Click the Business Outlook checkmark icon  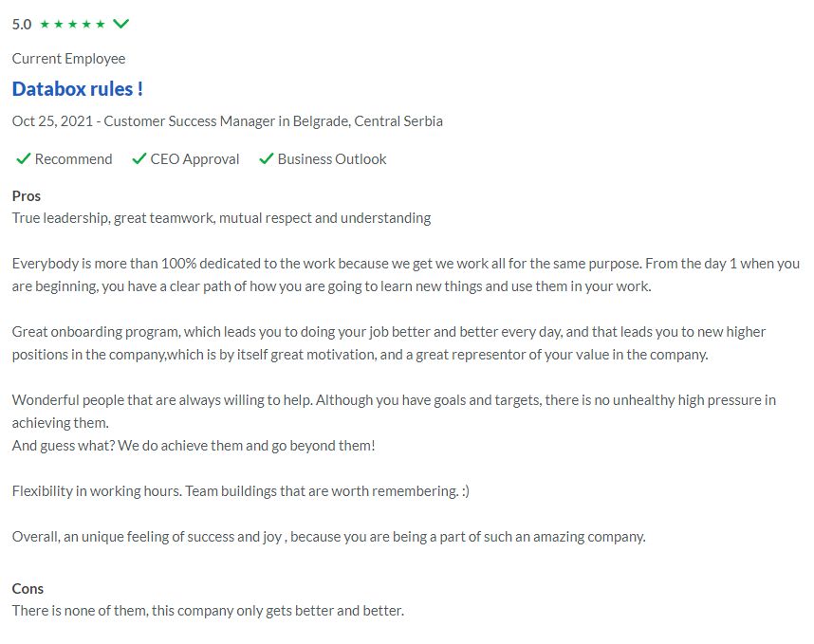(267, 158)
